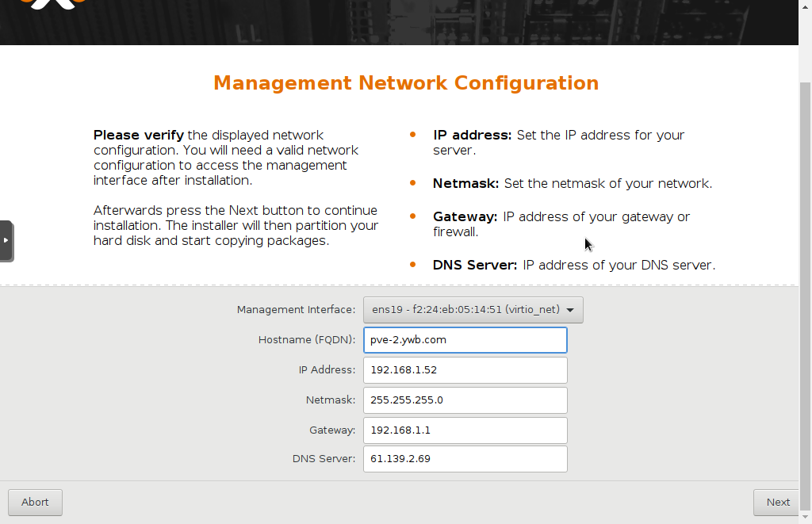Click the IP Address field showing 192.168.1.52
The image size is (812, 524).
point(465,369)
